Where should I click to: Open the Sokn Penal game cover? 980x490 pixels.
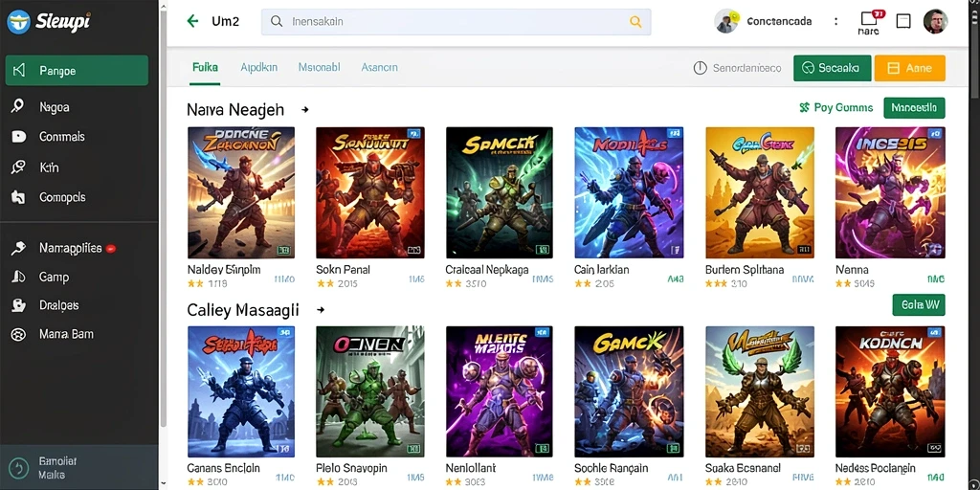tap(370, 192)
